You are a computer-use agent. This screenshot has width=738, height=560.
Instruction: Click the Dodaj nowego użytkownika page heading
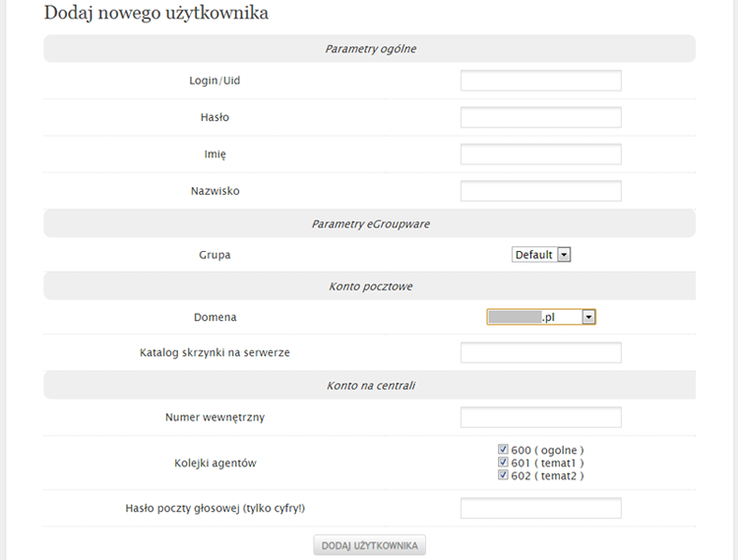pos(156,14)
